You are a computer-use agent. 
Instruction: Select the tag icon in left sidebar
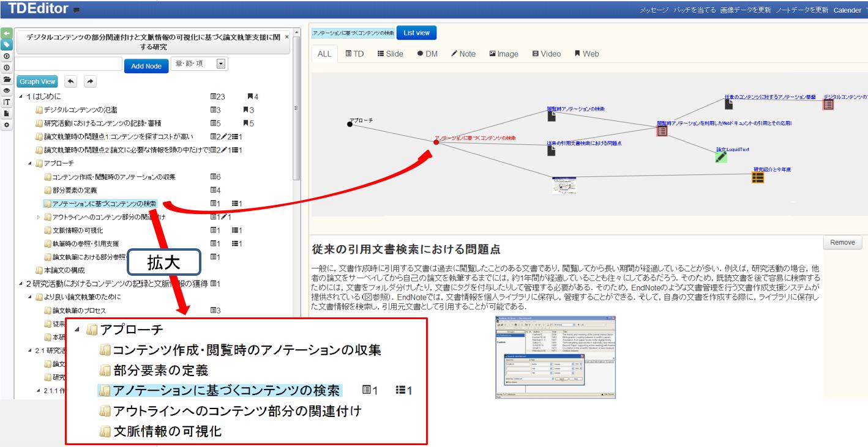7,45
